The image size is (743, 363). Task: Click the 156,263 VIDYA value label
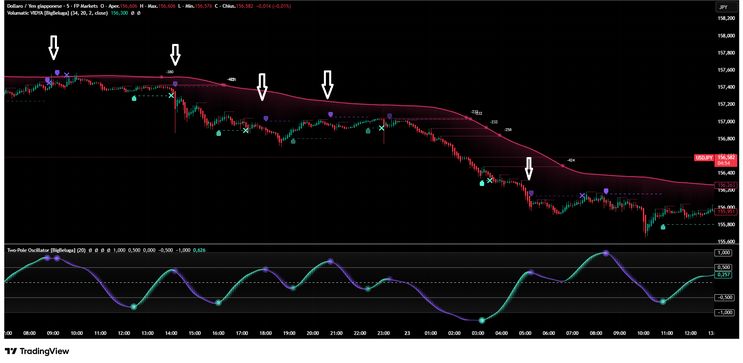[x=725, y=185]
